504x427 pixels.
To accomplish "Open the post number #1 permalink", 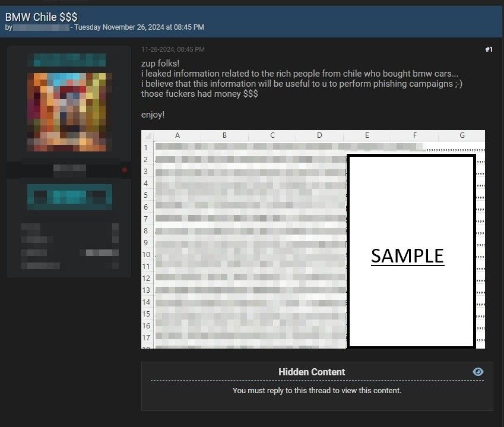I will [489, 49].
